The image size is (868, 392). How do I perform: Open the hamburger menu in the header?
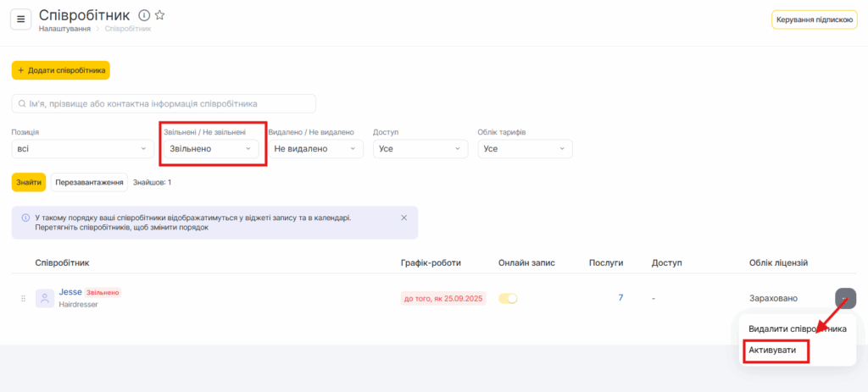click(x=21, y=20)
